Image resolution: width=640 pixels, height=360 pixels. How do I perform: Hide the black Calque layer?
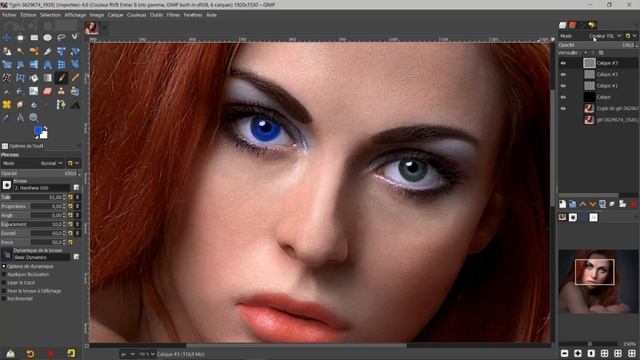[x=563, y=97]
